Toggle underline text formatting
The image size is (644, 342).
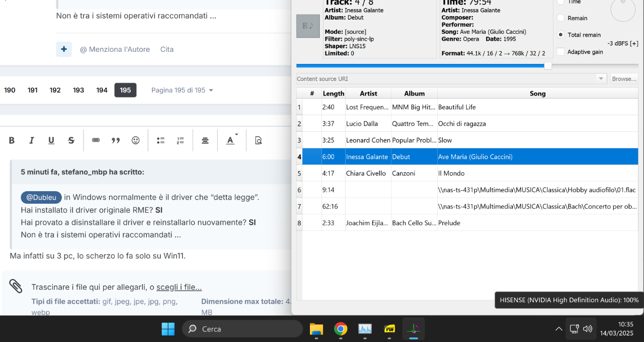(x=51, y=140)
